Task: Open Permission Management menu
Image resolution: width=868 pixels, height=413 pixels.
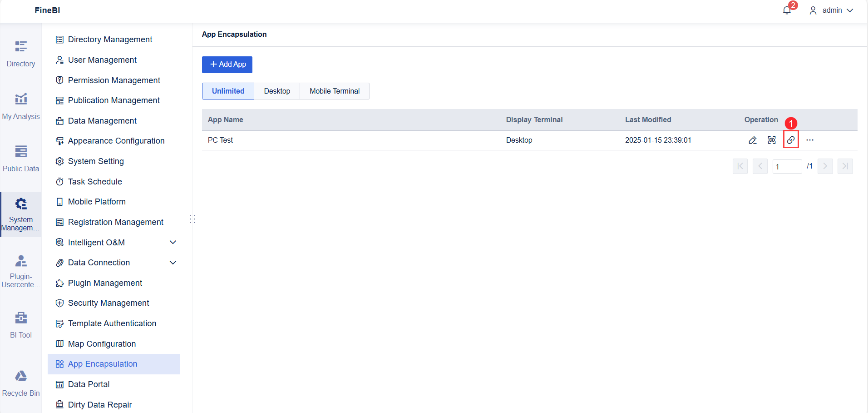Action: pos(114,80)
